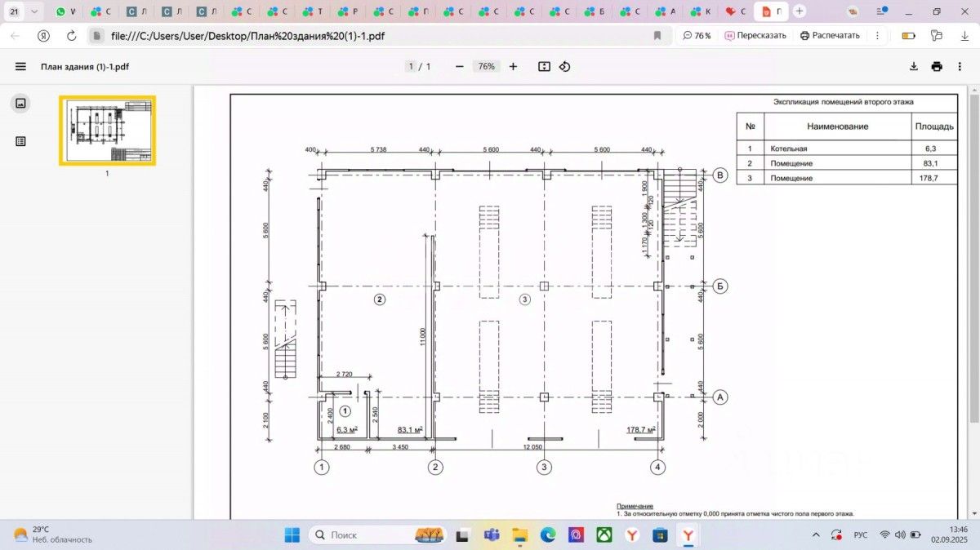The height and width of the screenshot is (550, 980).
Task: Click the 83,1 area cell
Action: [x=929, y=163]
